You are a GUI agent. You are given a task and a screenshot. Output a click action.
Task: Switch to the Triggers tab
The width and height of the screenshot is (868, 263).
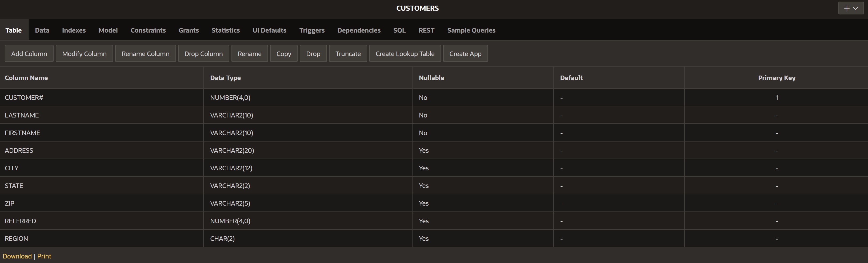312,30
